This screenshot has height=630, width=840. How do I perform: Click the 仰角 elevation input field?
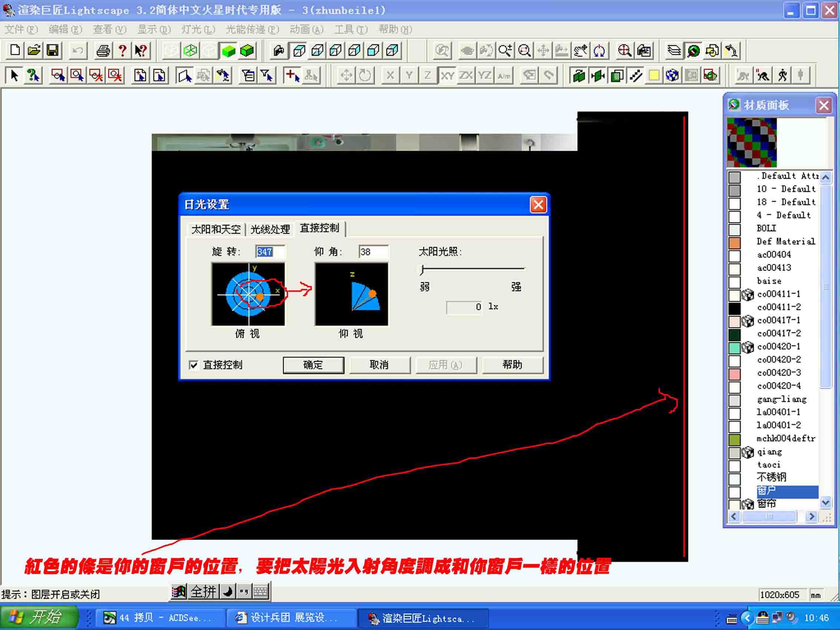(374, 252)
